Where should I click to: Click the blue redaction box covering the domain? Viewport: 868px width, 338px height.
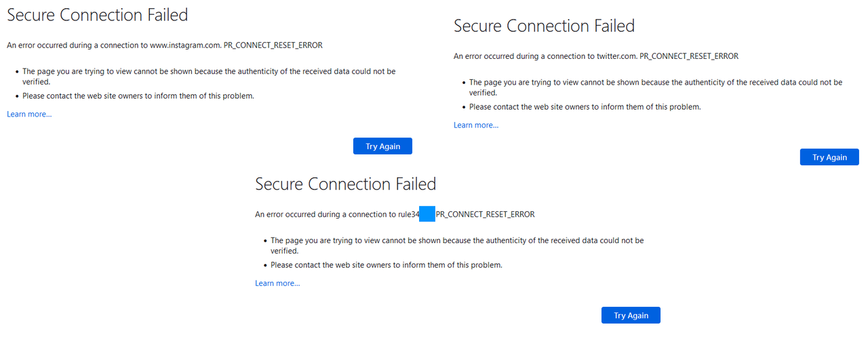[x=427, y=215]
